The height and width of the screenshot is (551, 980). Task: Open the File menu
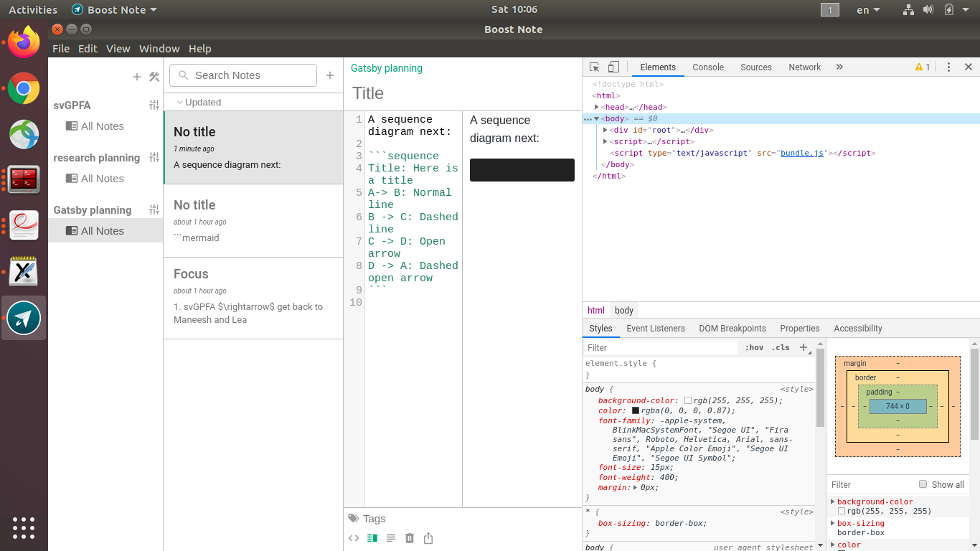point(61,48)
